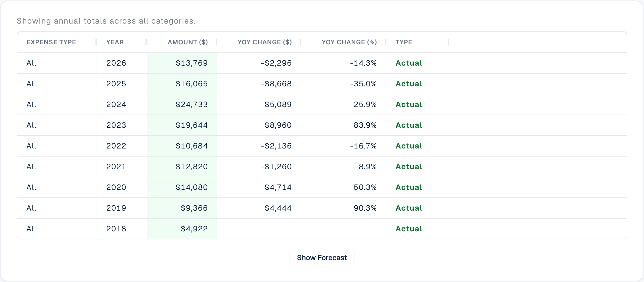This screenshot has width=644, height=282.
Task: Select the $5,089 YoY change value
Action: (x=278, y=104)
